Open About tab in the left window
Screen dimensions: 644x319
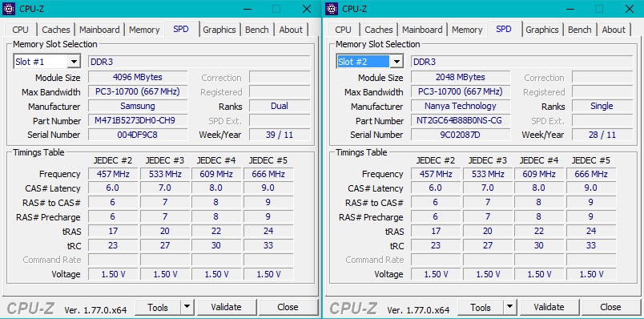pos(291,30)
